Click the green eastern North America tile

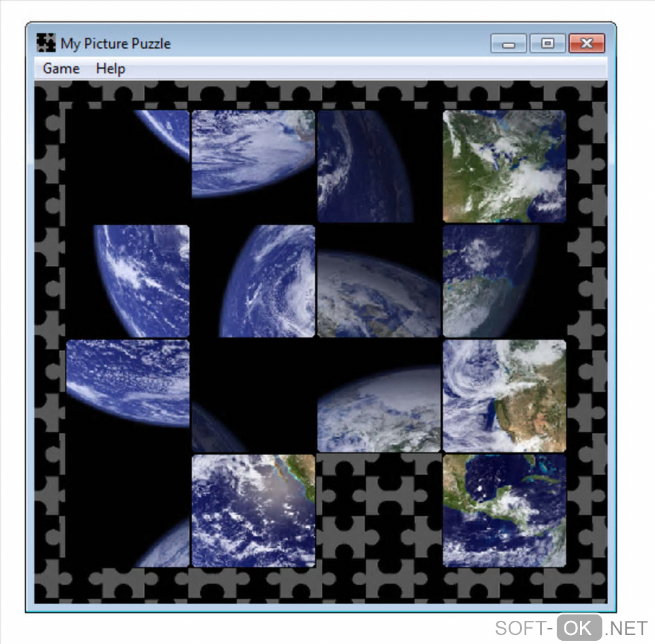click(504, 166)
